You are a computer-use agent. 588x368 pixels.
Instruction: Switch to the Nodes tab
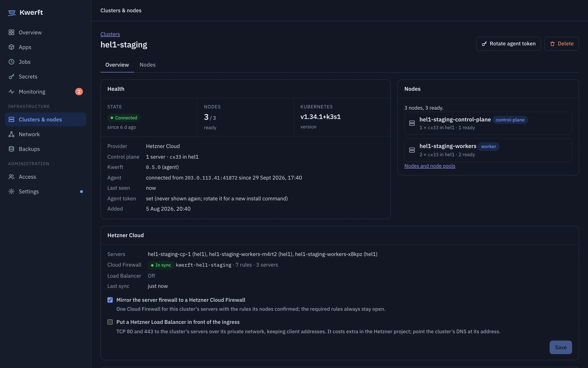(x=147, y=65)
